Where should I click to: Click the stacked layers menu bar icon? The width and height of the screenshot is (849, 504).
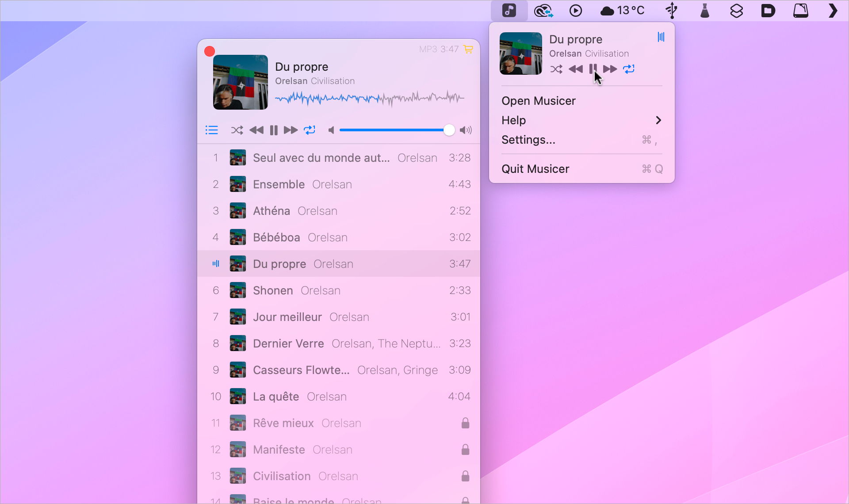coord(737,10)
